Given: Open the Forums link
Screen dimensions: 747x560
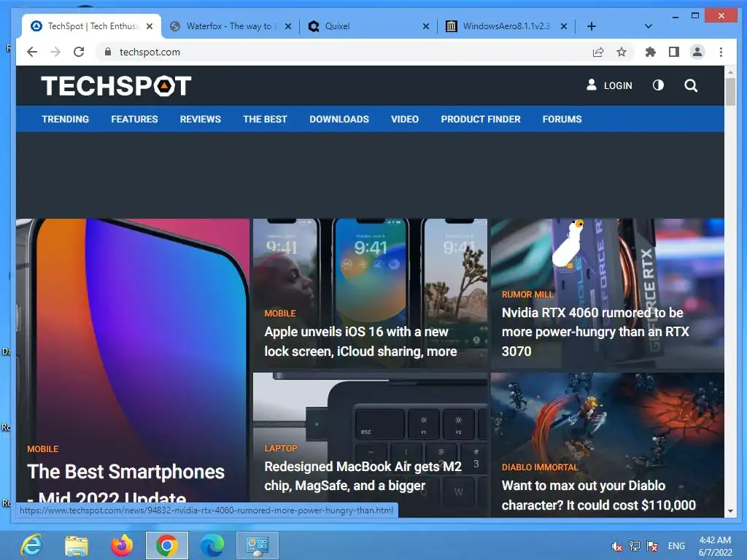Looking at the screenshot, I should (562, 119).
